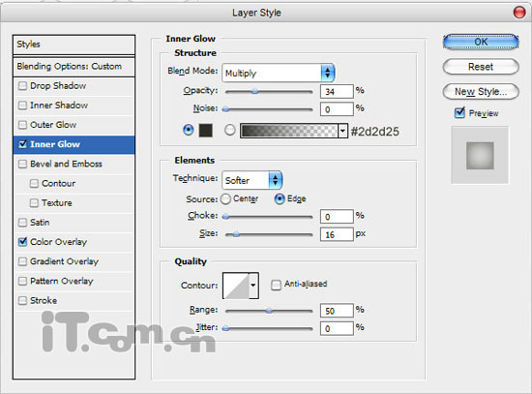Click the layer style preview thumbnail
The width and height of the screenshot is (532, 394).
[480, 155]
